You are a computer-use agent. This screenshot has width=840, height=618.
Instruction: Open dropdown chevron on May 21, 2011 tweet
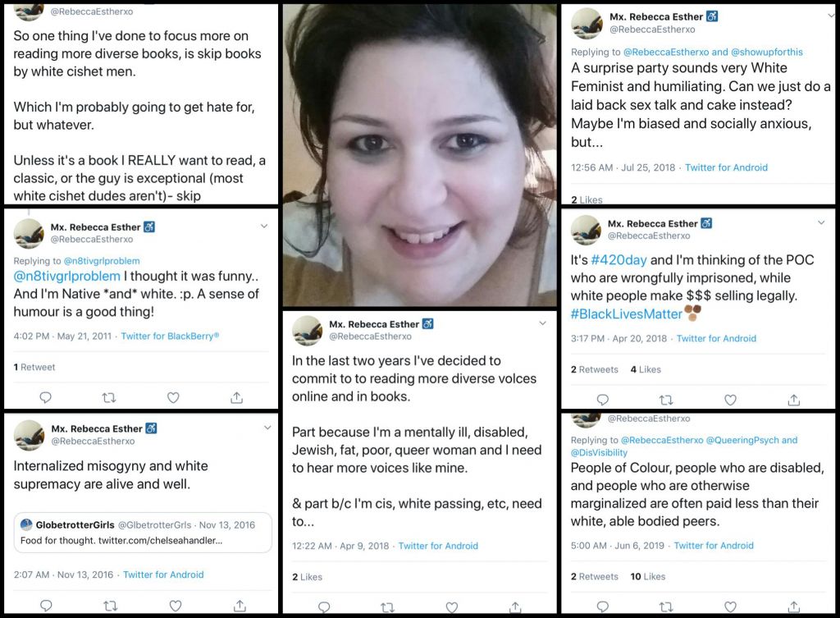(264, 227)
